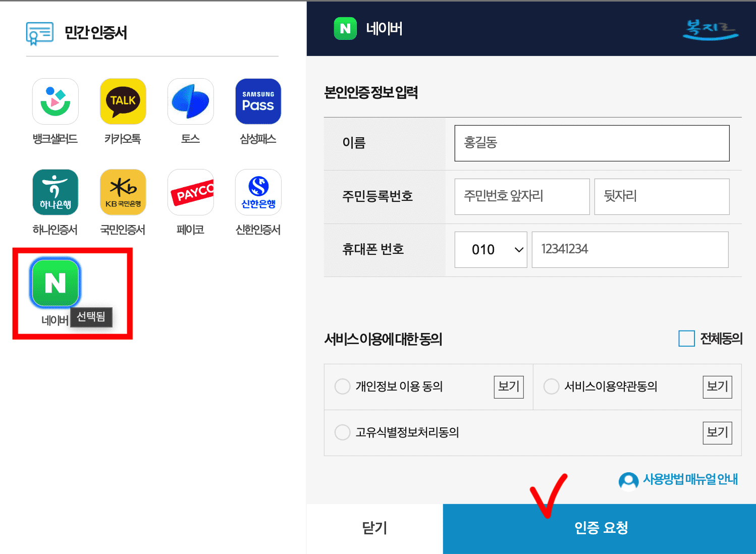Image resolution: width=756 pixels, height=554 pixels.
Task: Click the phone number field showing 12341234
Action: (630, 250)
